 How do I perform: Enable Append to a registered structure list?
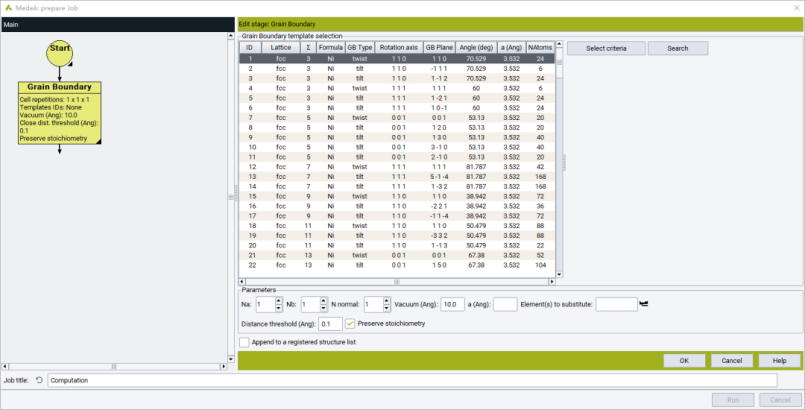pos(245,342)
